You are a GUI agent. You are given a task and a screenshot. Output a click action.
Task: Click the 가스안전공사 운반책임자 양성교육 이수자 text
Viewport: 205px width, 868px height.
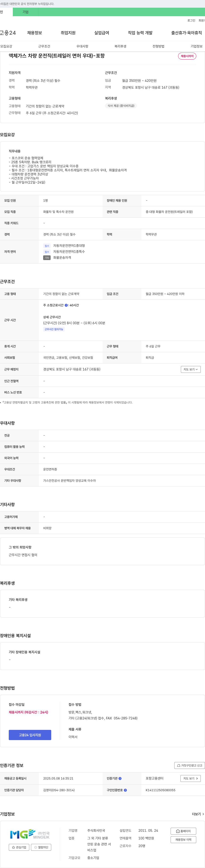coord(69,480)
